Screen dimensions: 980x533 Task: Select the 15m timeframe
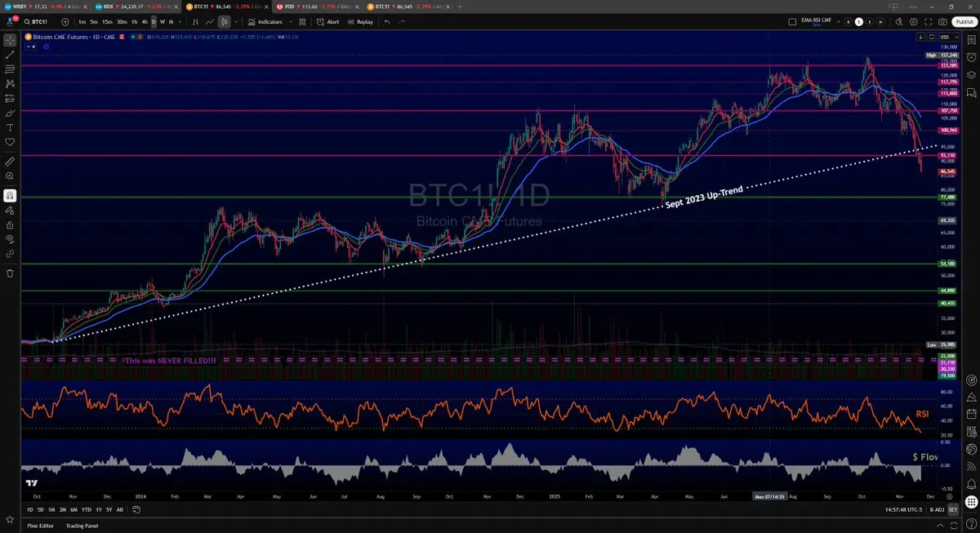107,22
